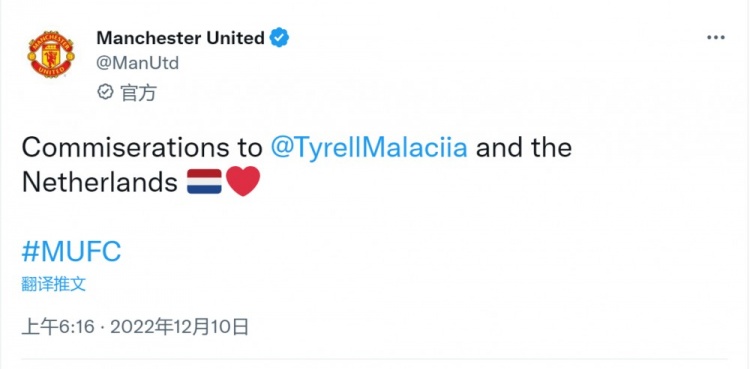Click the Netherlands flag emoji
The height and width of the screenshot is (369, 750).
tap(204, 181)
